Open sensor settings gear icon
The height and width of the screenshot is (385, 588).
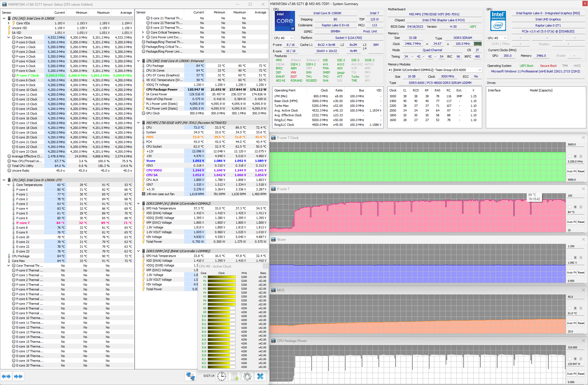coord(247,376)
